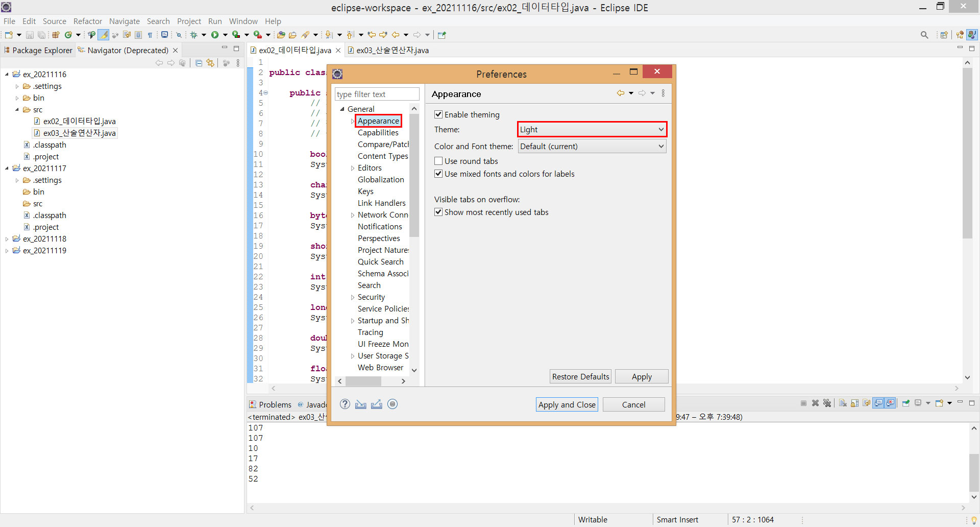Collapse the ex_20211116 project tree
This screenshot has height=527, width=980.
click(x=7, y=75)
